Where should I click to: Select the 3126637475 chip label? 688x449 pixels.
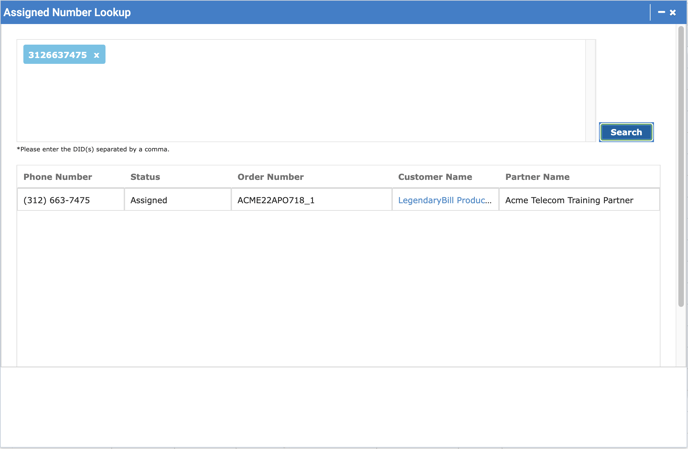pyautogui.click(x=57, y=55)
